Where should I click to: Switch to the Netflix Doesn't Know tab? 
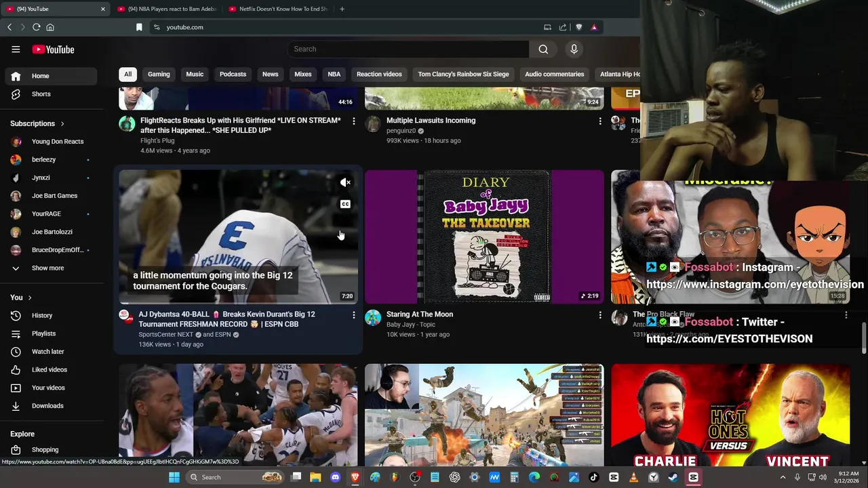(278, 9)
